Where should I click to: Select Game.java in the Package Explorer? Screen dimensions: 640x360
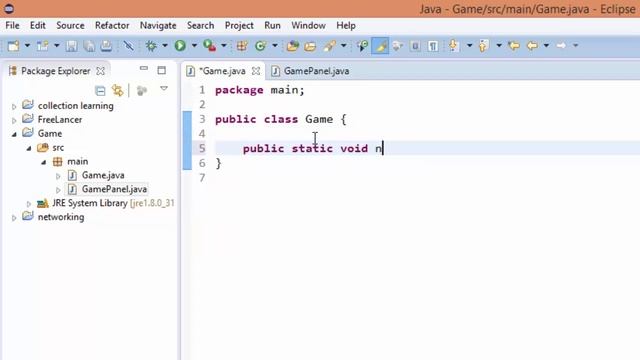(x=103, y=175)
